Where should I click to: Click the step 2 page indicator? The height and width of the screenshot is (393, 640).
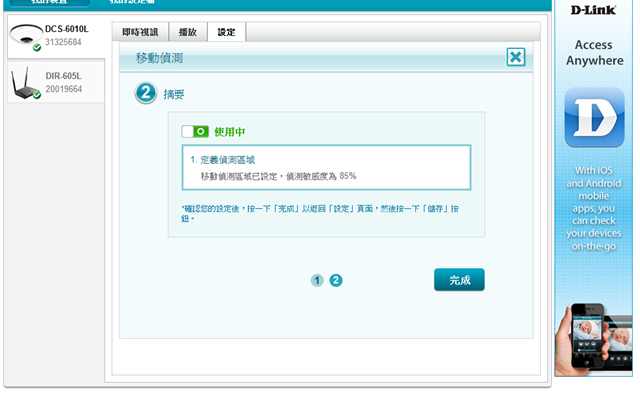336,280
